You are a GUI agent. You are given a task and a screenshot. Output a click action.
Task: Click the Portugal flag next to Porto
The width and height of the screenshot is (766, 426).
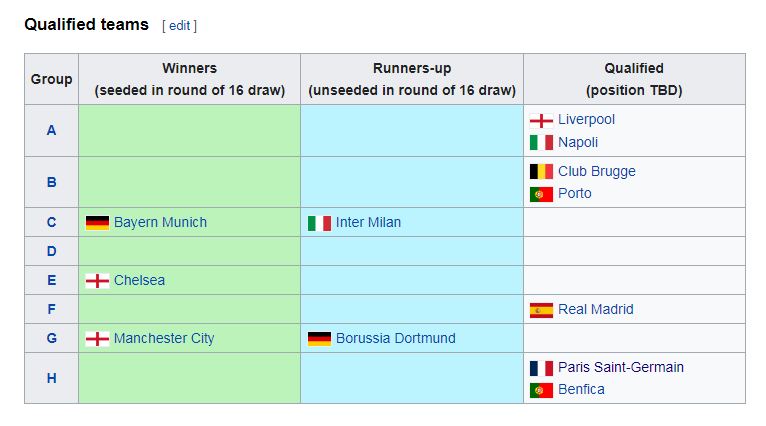click(x=541, y=194)
